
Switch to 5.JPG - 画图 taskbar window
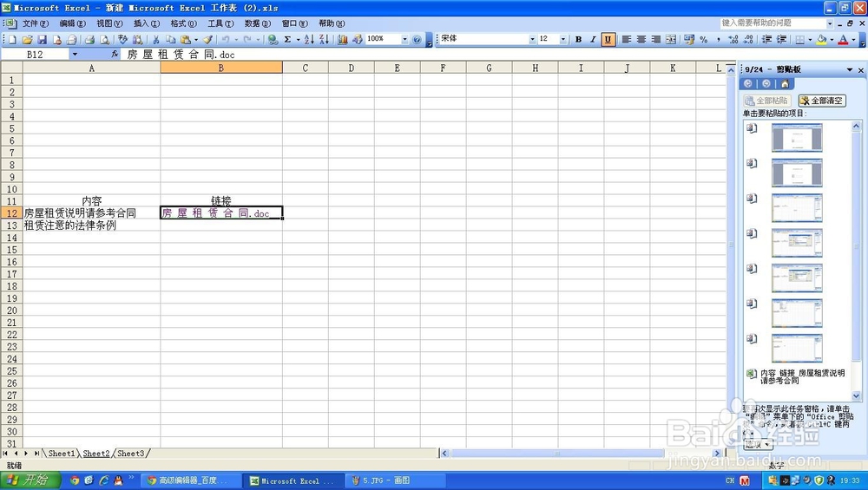click(395, 480)
